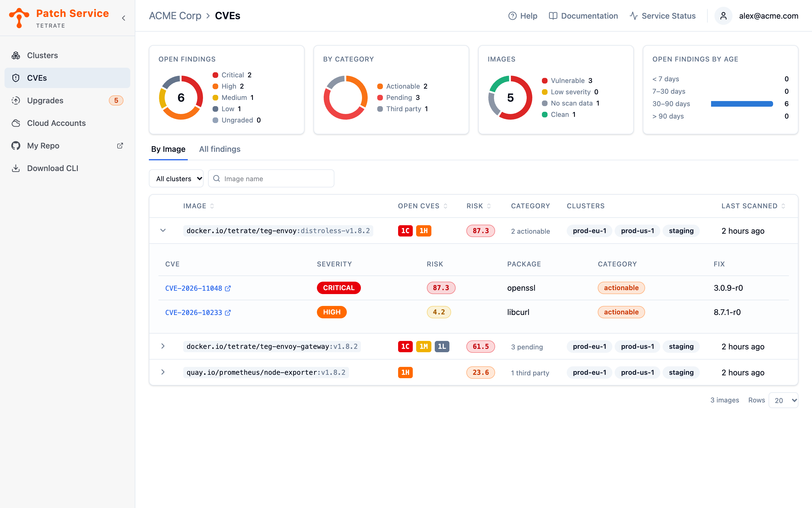Open Upgrades in the sidebar
Image resolution: width=812 pixels, height=508 pixels.
click(x=67, y=100)
